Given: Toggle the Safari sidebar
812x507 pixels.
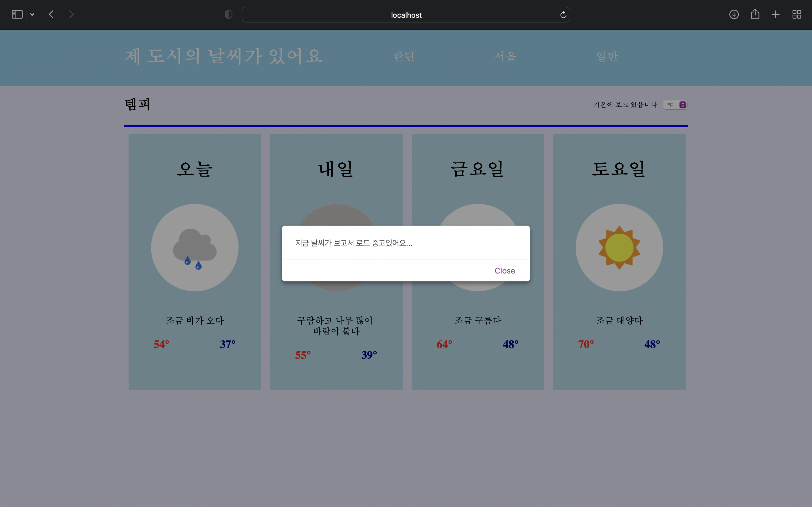Looking at the screenshot, I should 17,14.
